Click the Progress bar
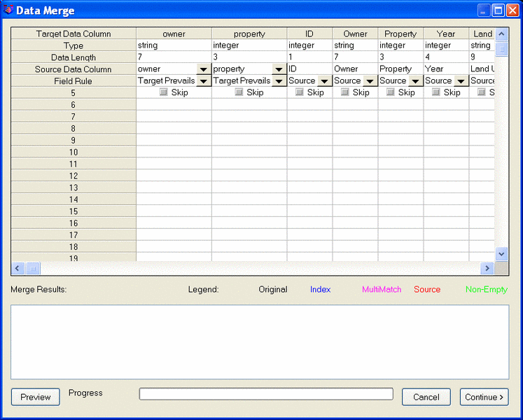523x420 pixels. click(x=266, y=394)
